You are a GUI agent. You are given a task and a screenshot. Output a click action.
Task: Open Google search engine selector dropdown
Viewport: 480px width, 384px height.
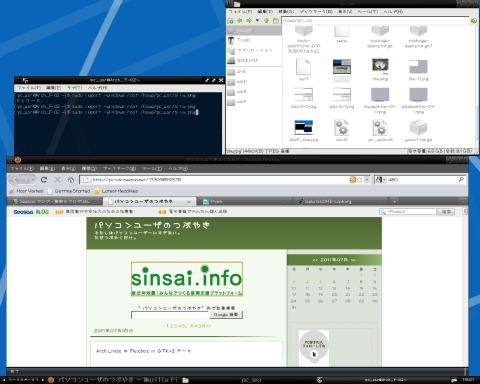380,180
